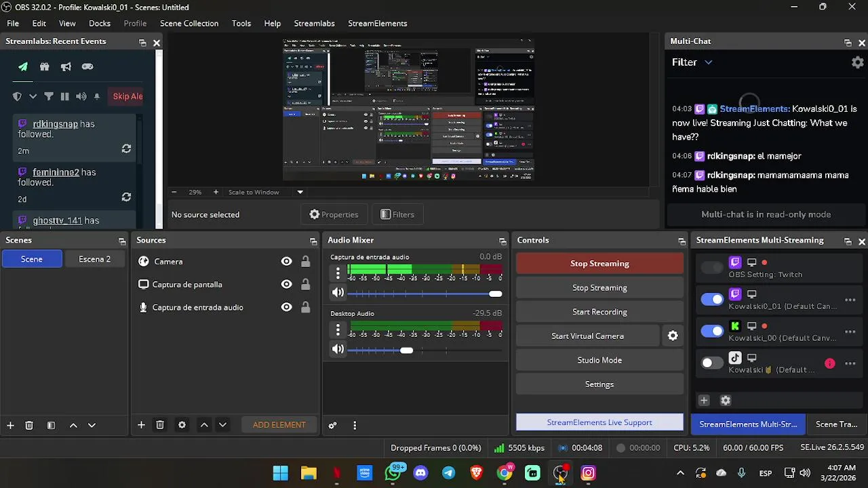Add a new scene with the plus icon

coord(10,425)
